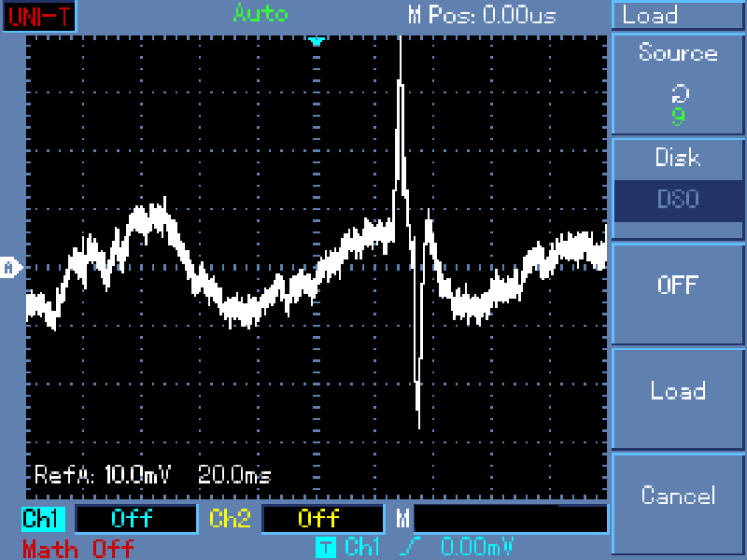
Task: Click the Source rotary knob icon
Action: tap(680, 93)
